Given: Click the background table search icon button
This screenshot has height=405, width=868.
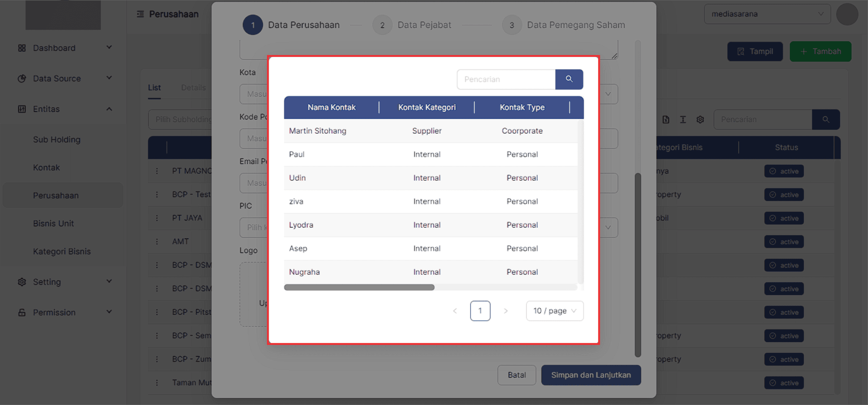Looking at the screenshot, I should pos(825,120).
